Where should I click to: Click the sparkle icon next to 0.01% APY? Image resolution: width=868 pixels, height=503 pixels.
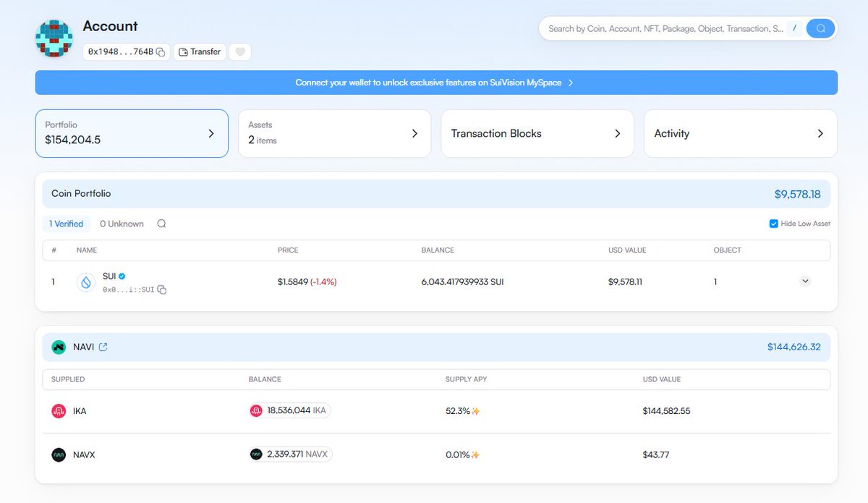pos(475,455)
